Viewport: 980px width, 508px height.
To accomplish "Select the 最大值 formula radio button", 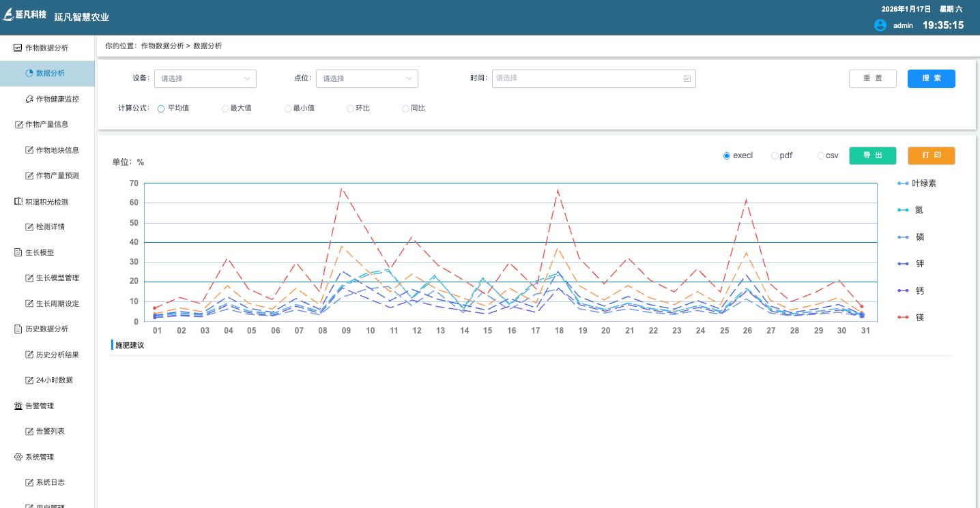I will pos(225,108).
